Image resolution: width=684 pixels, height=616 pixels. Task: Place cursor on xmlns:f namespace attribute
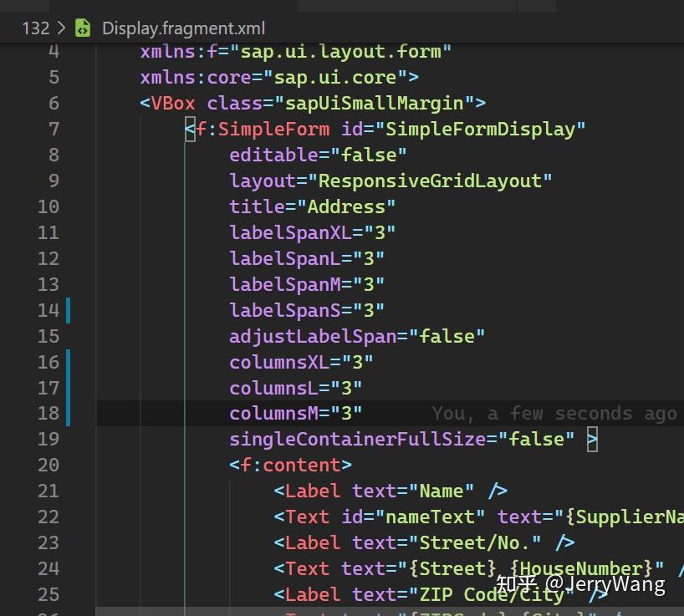click(x=179, y=52)
